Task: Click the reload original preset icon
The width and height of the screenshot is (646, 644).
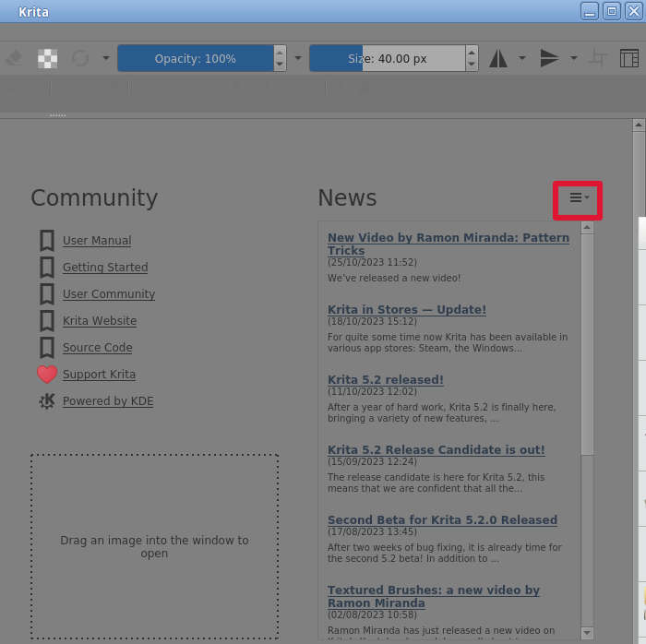Action: pos(80,58)
